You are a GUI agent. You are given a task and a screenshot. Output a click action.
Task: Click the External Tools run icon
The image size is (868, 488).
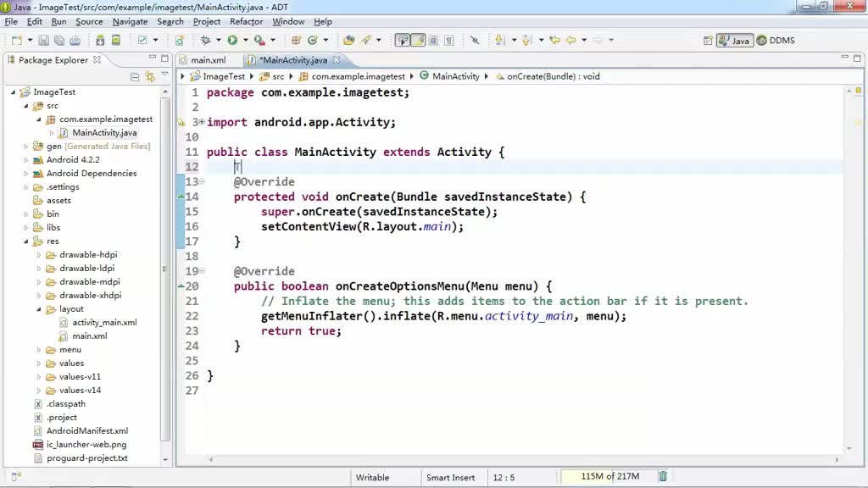click(x=259, y=41)
